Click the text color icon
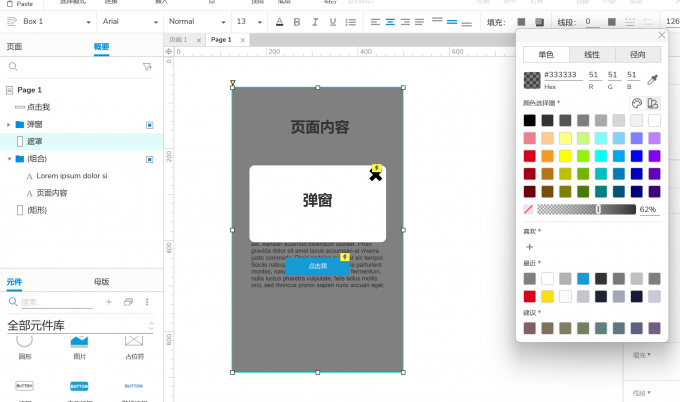Viewport: 680px width, 402px height. point(280,22)
